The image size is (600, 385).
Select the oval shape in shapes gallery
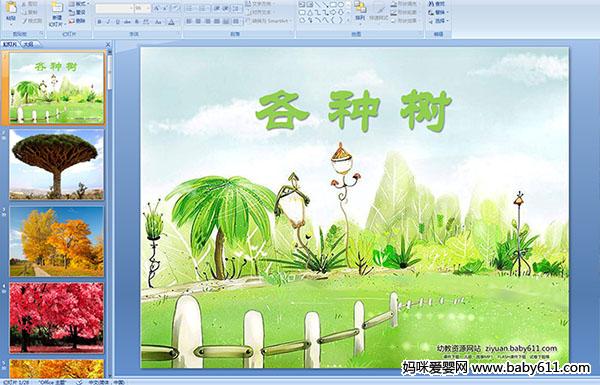pos(342,5)
